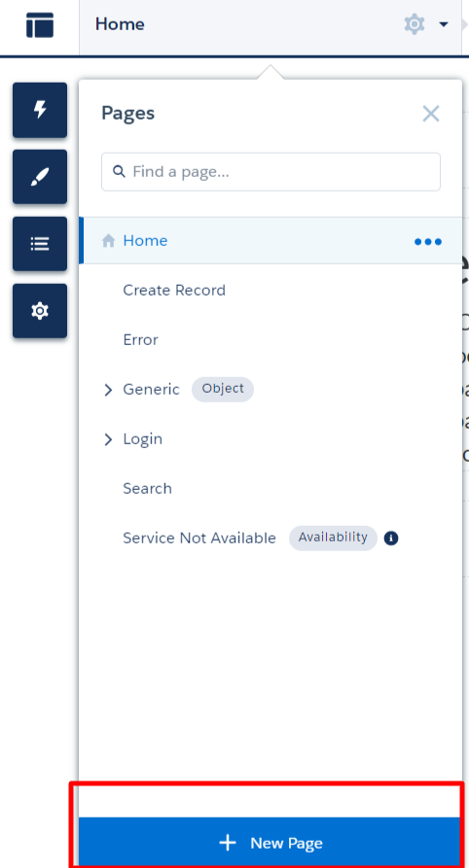This screenshot has width=469, height=868.
Task: Click the info icon beside Availability
Action: (x=391, y=538)
